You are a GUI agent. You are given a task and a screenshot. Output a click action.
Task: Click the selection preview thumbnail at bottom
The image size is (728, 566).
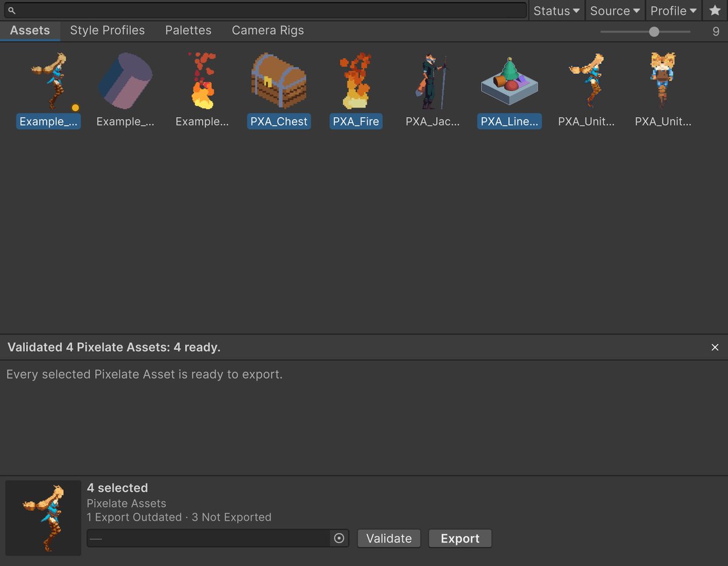(x=43, y=518)
